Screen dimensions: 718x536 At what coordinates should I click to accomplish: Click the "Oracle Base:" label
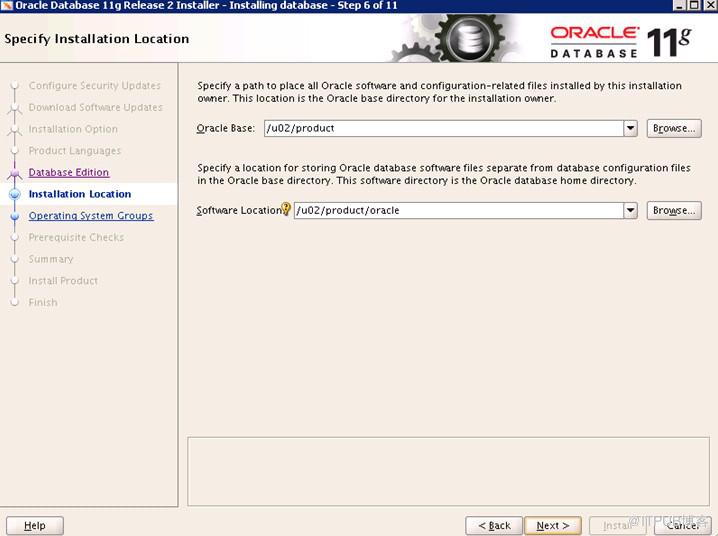tap(226, 128)
